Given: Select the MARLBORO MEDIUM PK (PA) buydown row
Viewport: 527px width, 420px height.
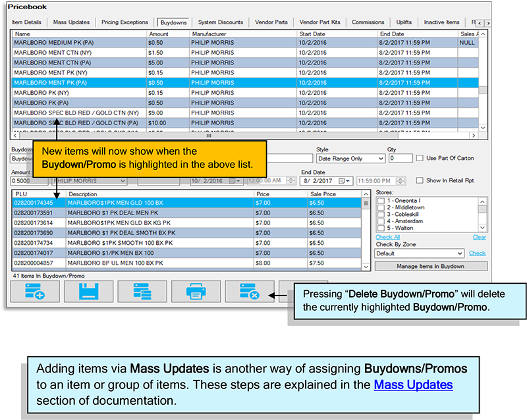Looking at the screenshot, I should (x=245, y=43).
